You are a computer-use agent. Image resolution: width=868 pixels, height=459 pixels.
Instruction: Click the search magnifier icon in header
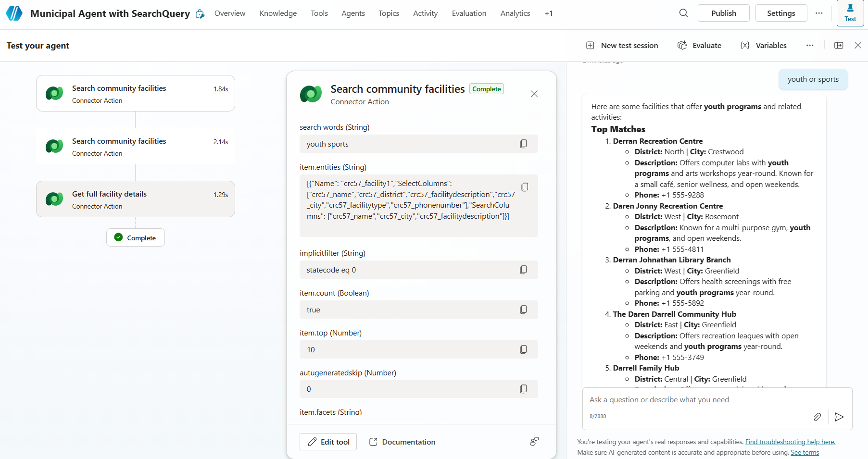[683, 13]
